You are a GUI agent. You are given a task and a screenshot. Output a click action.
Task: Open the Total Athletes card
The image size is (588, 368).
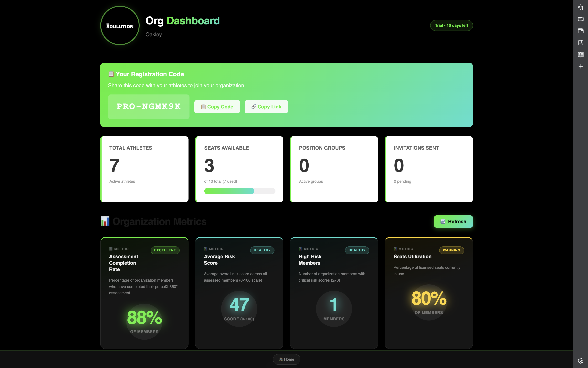point(144,169)
